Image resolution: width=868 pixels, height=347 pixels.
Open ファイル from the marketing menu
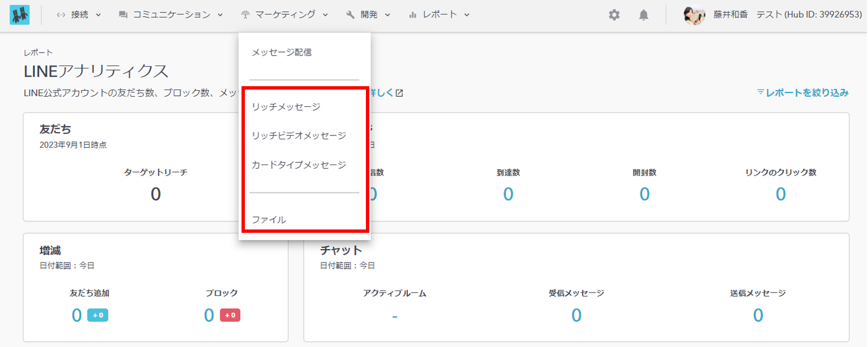(269, 220)
